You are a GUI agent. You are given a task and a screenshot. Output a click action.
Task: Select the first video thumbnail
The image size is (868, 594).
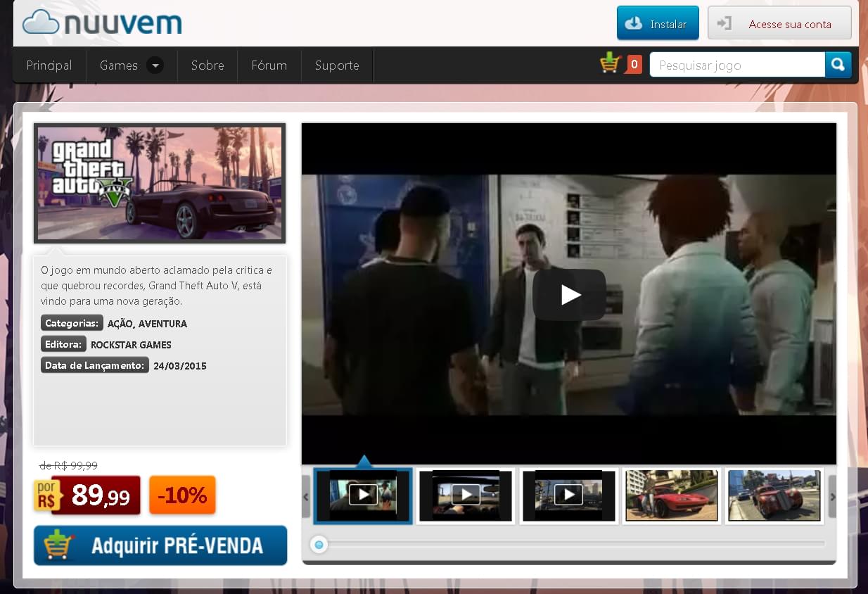[x=363, y=495]
